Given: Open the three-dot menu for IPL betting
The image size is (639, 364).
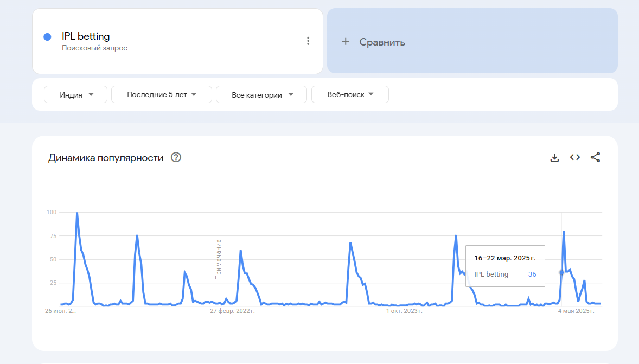Looking at the screenshot, I should 308,41.
